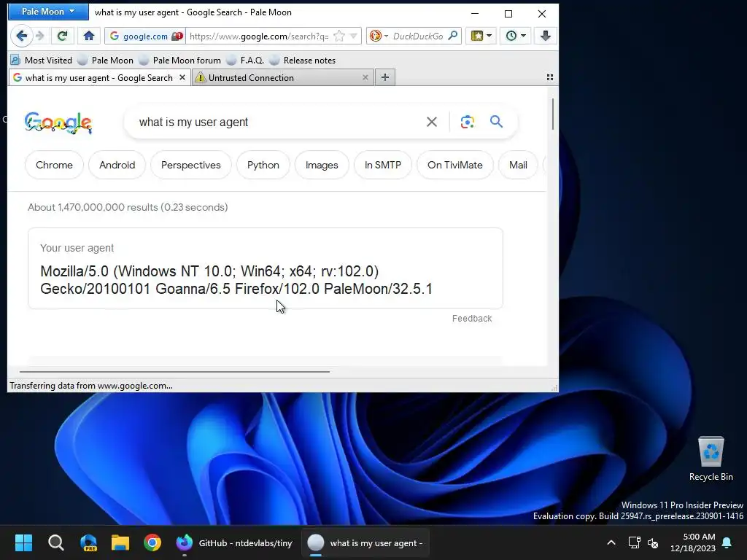Open the Most Visited bookmarks folder

(x=42, y=61)
